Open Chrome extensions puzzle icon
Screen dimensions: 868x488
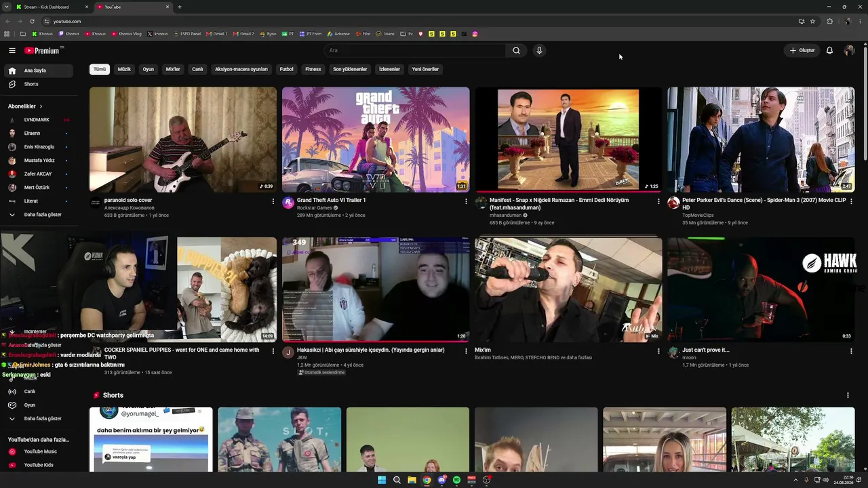829,21
